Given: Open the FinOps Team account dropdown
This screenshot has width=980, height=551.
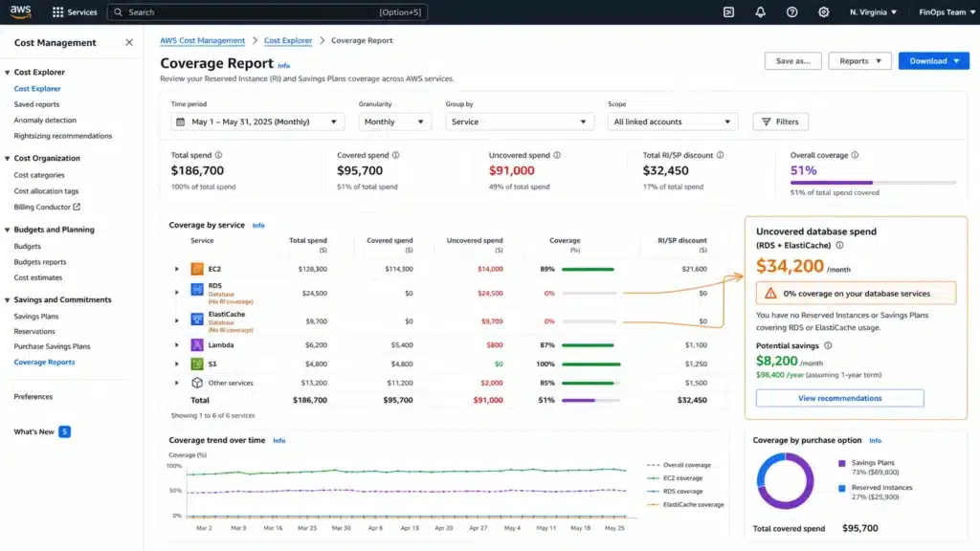Looking at the screenshot, I should click(947, 11).
